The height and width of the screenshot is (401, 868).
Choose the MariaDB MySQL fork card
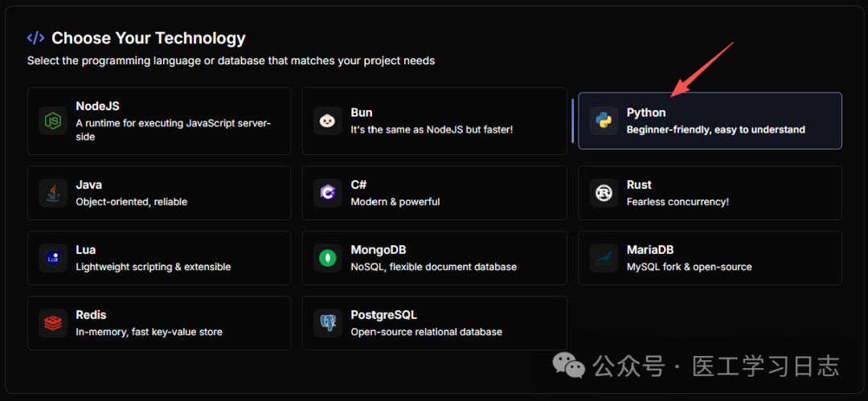710,258
